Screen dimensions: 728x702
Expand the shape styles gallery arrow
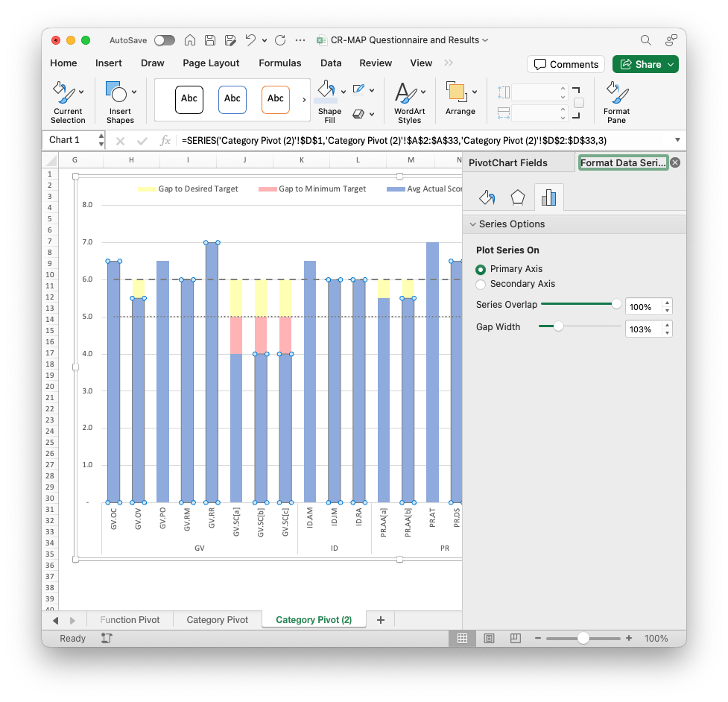[304, 100]
